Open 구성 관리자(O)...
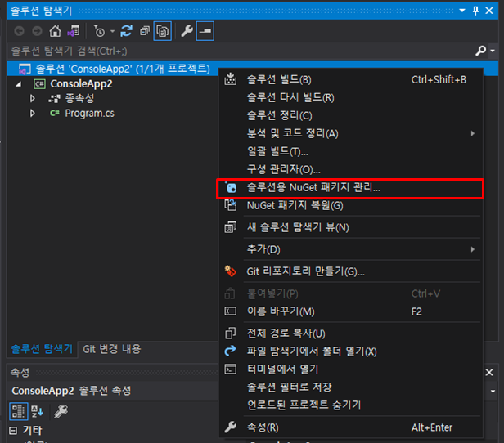The width and height of the screenshot is (504, 443). click(x=351, y=169)
